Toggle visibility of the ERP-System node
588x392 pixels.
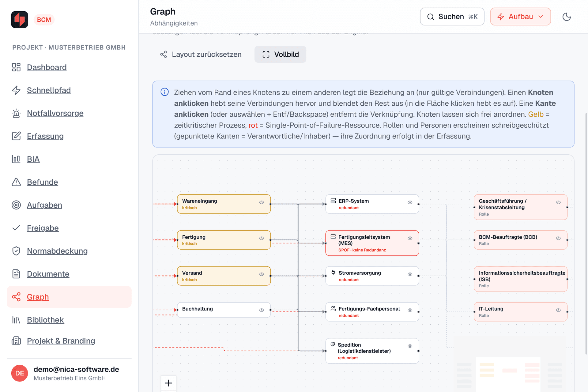(x=410, y=202)
